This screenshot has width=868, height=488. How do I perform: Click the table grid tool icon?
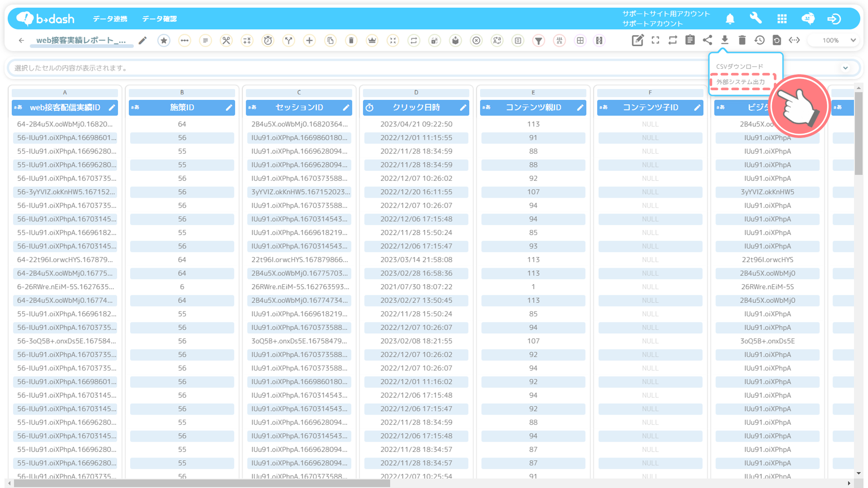(580, 40)
